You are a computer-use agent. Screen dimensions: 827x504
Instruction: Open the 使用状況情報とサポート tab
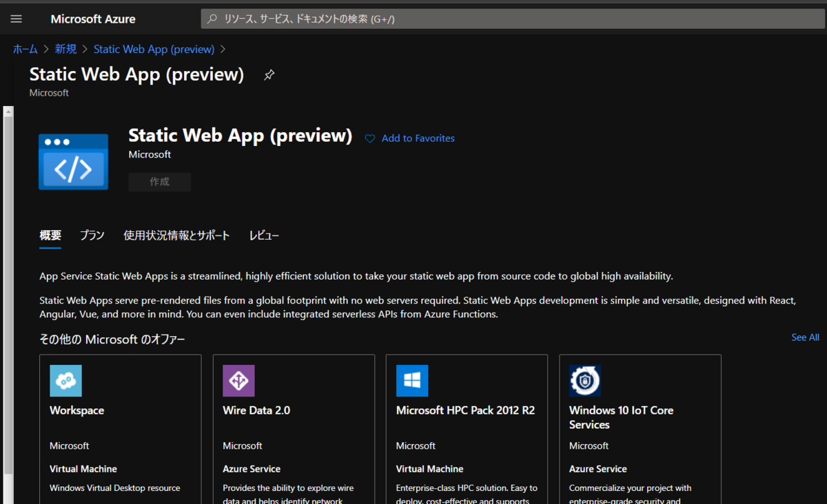click(176, 235)
